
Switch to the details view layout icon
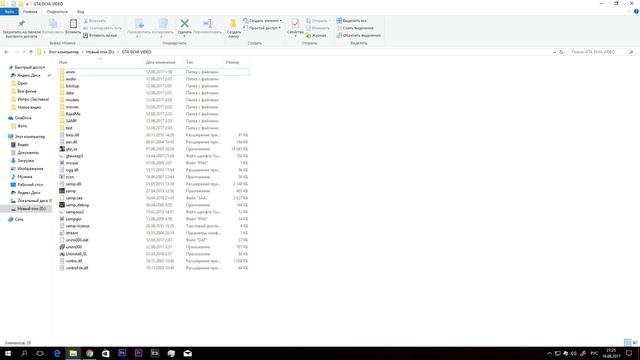(627, 342)
